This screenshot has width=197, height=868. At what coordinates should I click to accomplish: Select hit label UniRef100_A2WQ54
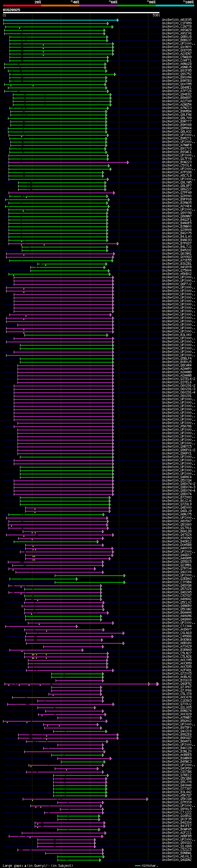[x=177, y=104]
